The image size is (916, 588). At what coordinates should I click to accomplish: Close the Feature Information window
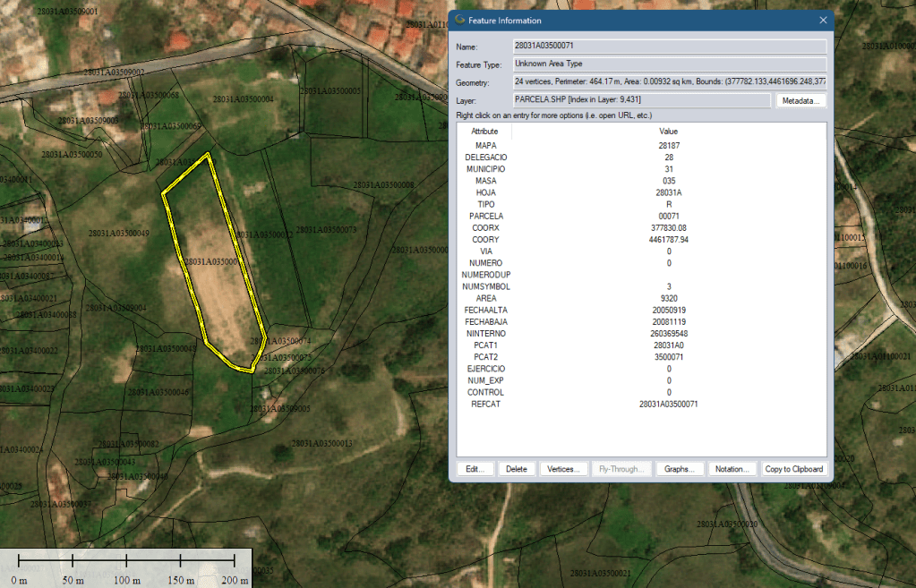(x=822, y=20)
